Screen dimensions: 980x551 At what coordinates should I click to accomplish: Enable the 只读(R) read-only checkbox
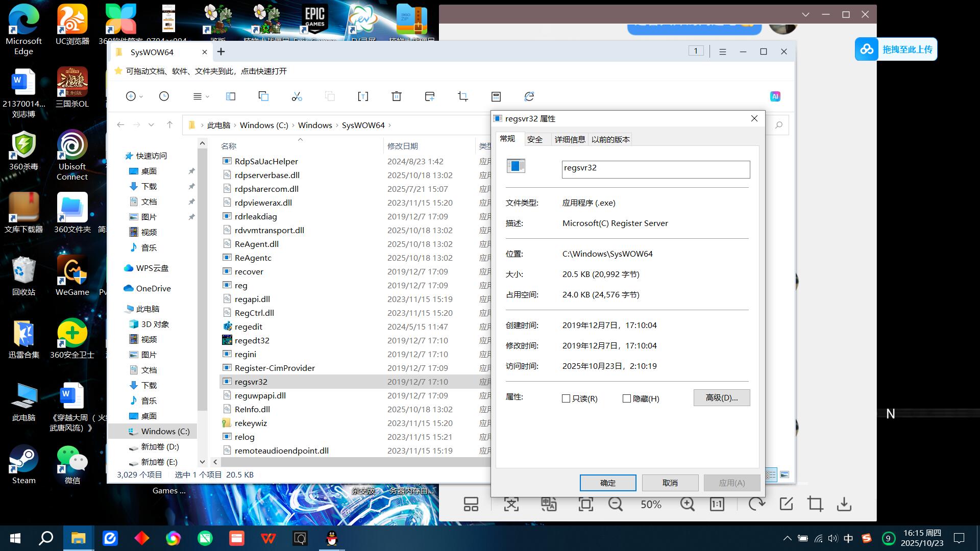[566, 398]
